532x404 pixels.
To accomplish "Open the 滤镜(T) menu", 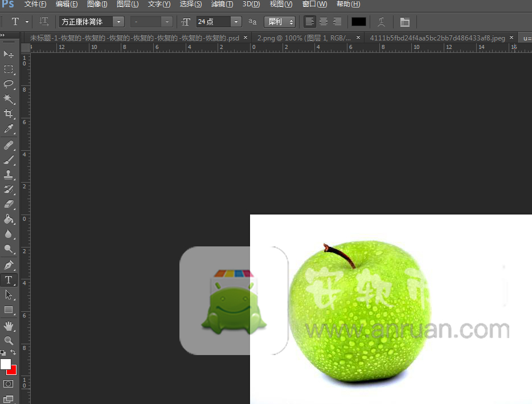I will (222, 4).
